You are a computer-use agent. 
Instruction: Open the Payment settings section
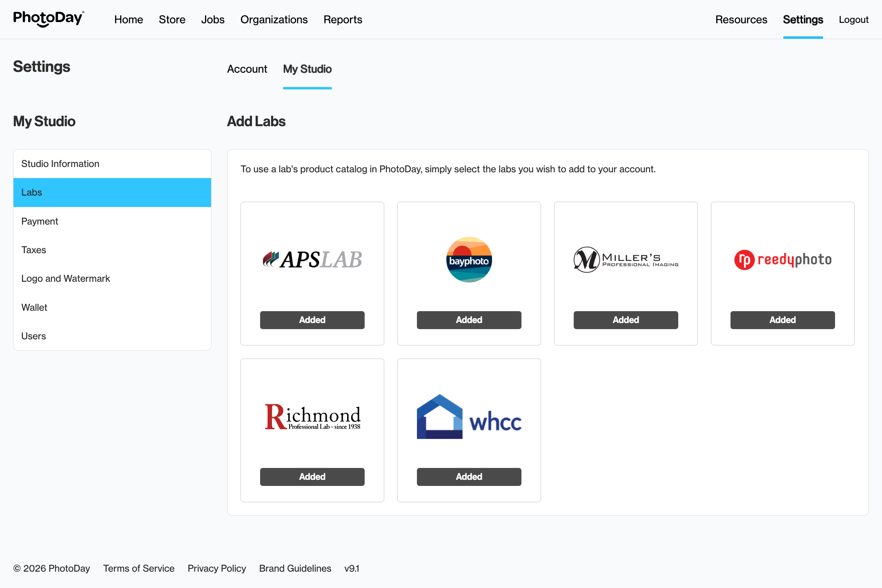(40, 221)
